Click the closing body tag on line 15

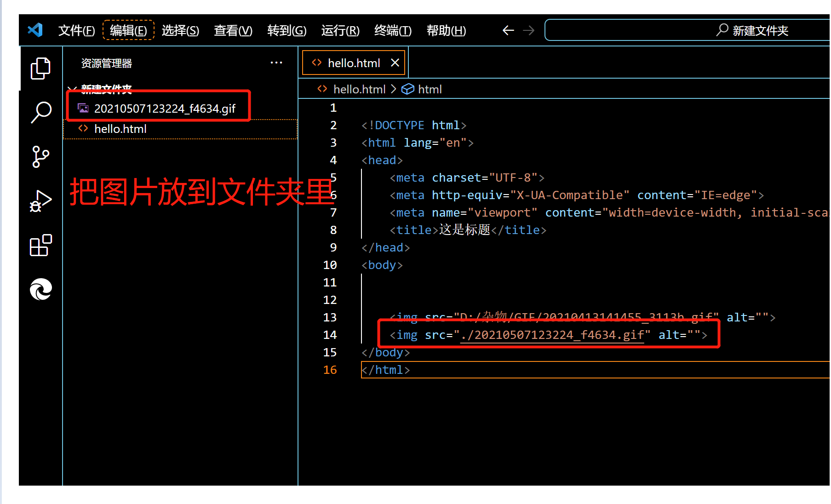(386, 352)
